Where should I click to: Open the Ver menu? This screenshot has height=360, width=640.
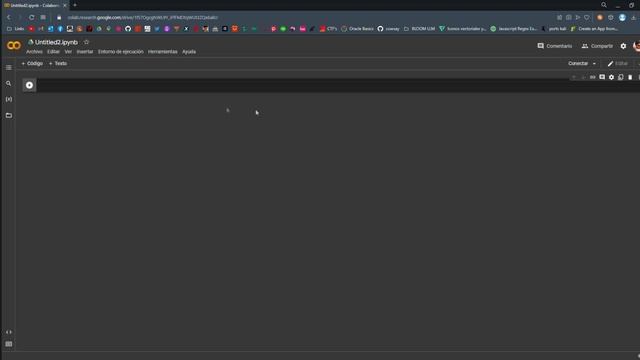(68, 52)
